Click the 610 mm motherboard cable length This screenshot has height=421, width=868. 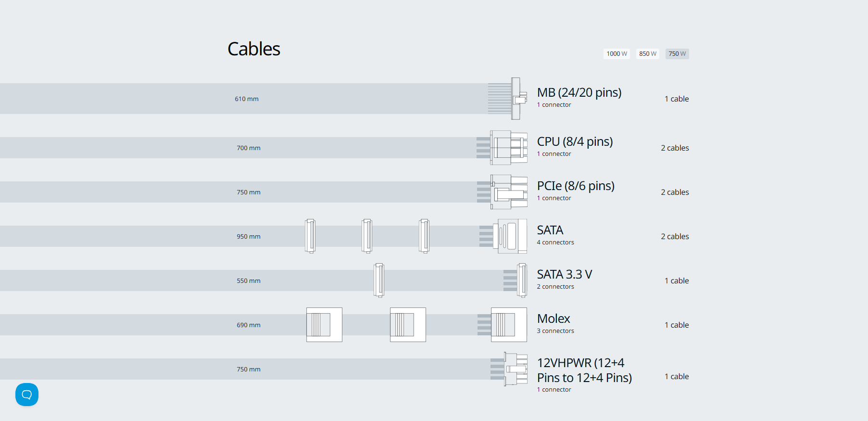point(246,99)
